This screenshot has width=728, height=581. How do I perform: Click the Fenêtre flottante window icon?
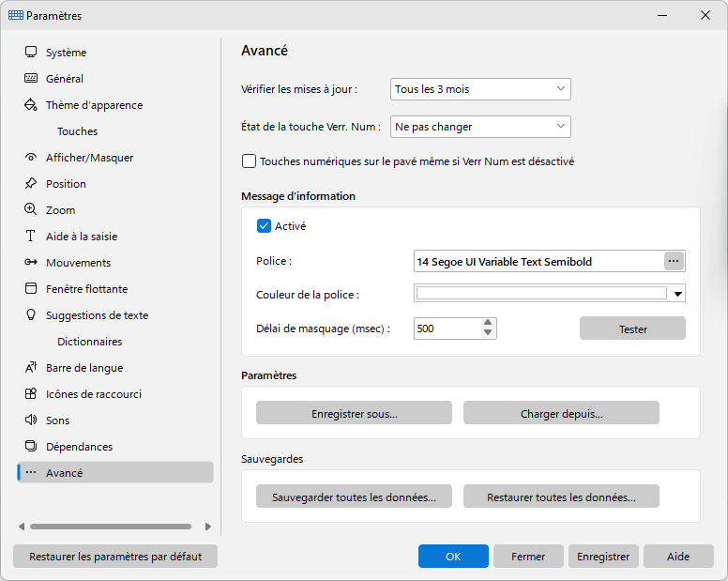pos(31,288)
